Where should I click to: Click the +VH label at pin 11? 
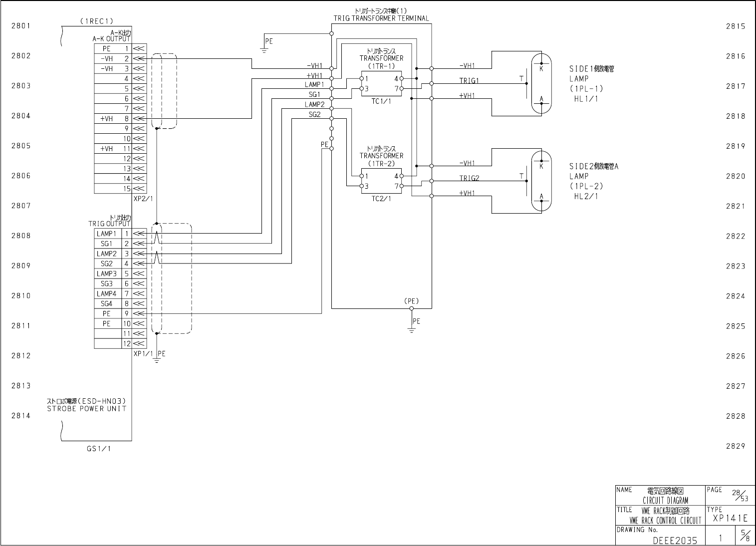(x=106, y=149)
